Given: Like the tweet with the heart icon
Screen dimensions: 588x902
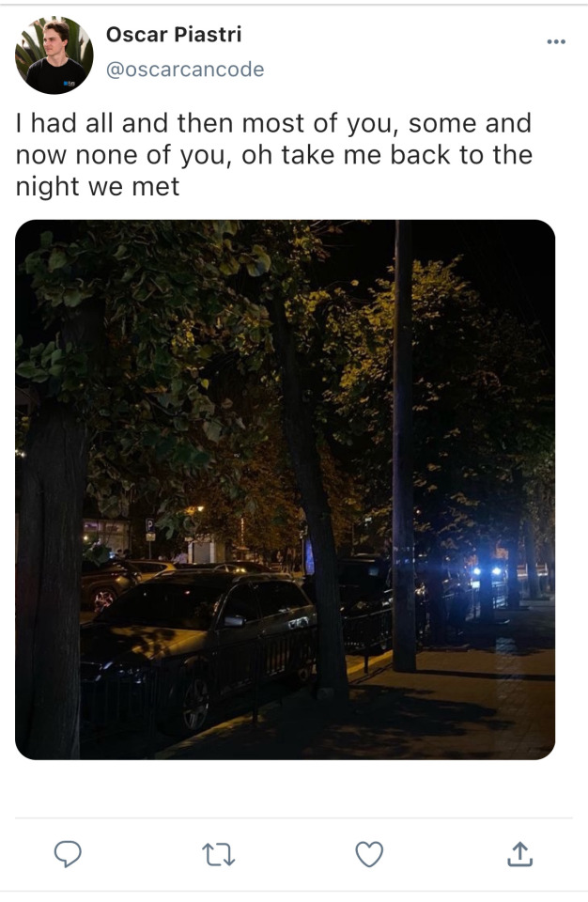Looking at the screenshot, I should (369, 854).
